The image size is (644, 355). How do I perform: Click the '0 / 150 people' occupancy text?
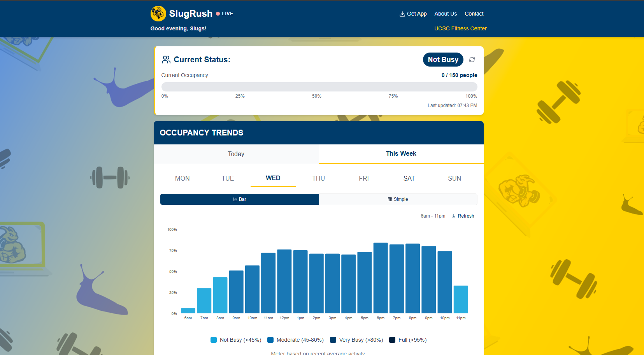tap(459, 75)
